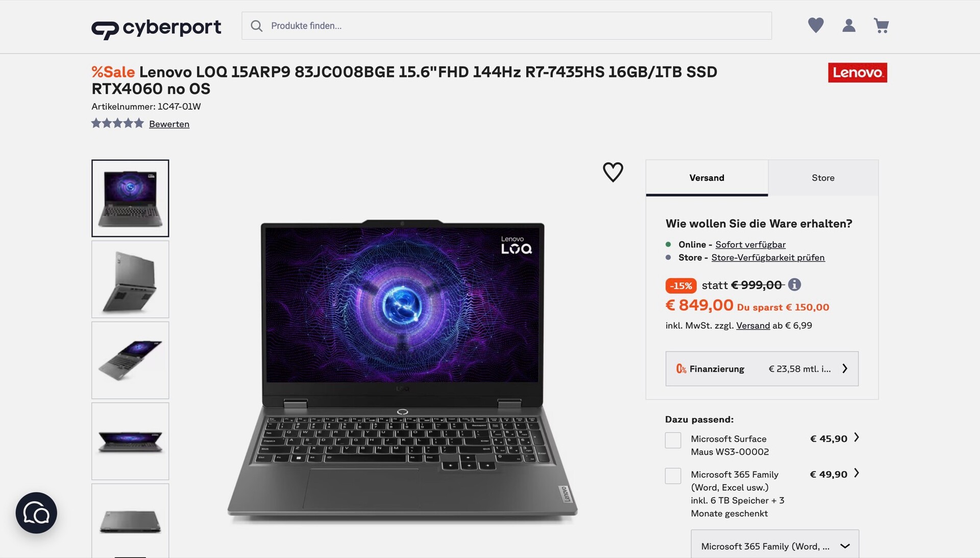Screen dimensions: 980x558
Task: Add laptop to wishlist via outlined heart
Action: (x=613, y=172)
